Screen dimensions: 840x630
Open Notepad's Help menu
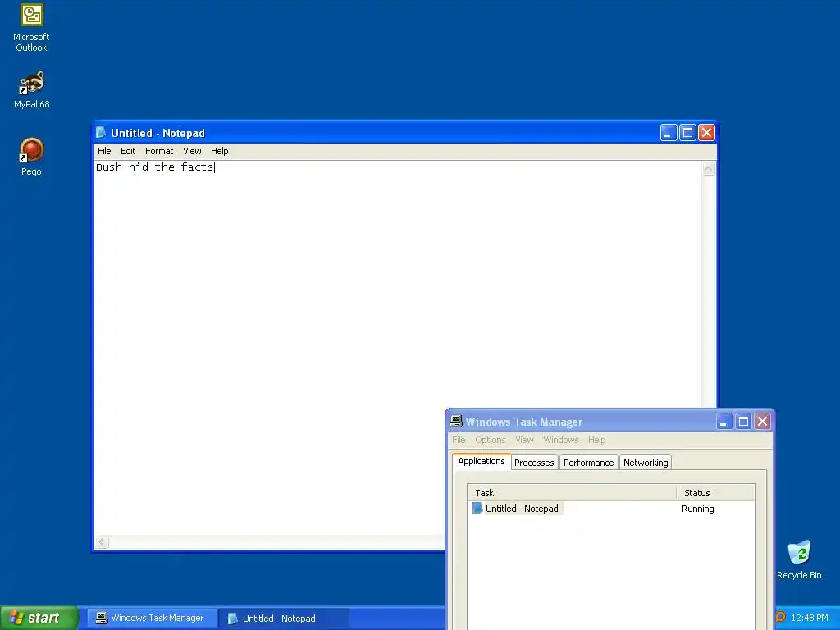[x=220, y=151]
